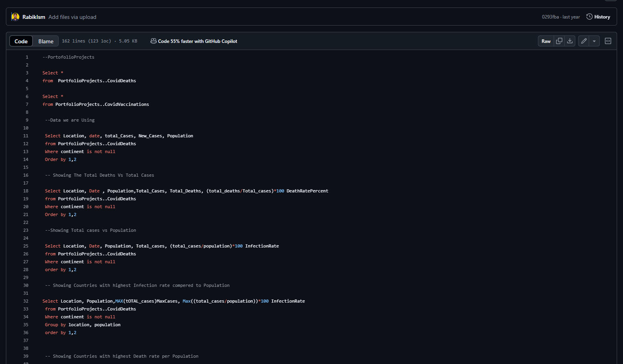Edit this file with pencil icon
The width and height of the screenshot is (623, 364).
pyautogui.click(x=584, y=41)
